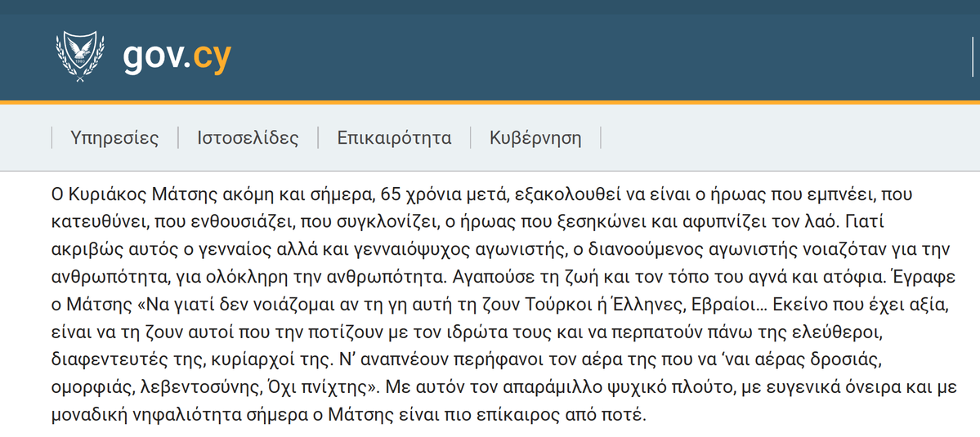Click the words 'Τούρκοι ή Έλληνες, Εβραίοι'
The image size is (980, 437).
tap(639, 304)
